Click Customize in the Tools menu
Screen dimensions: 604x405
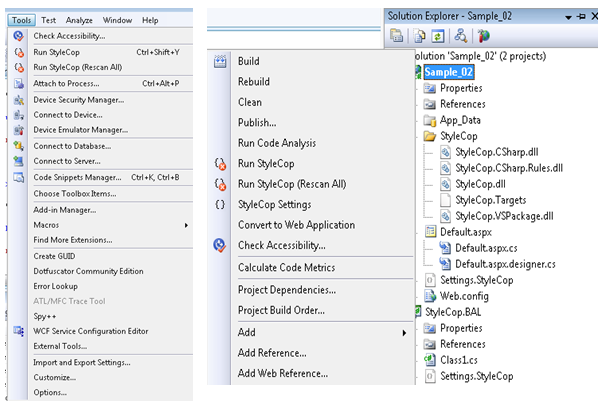[54, 378]
